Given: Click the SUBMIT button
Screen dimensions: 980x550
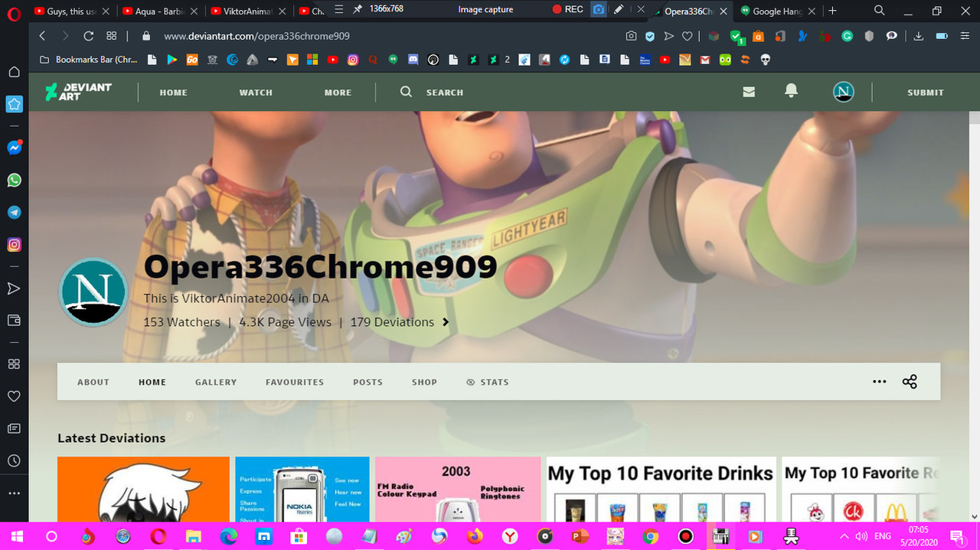Looking at the screenshot, I should [x=926, y=93].
